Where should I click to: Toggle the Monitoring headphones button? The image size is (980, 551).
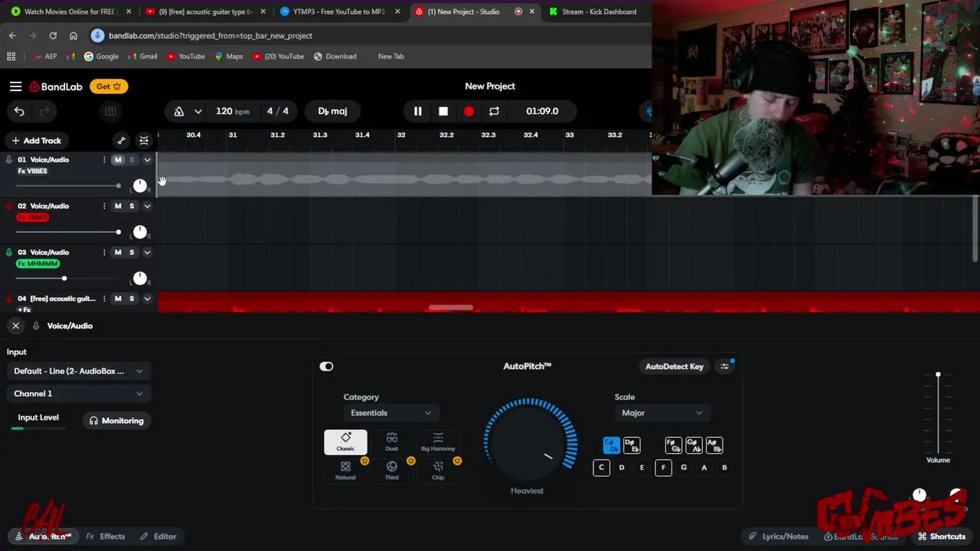(116, 421)
